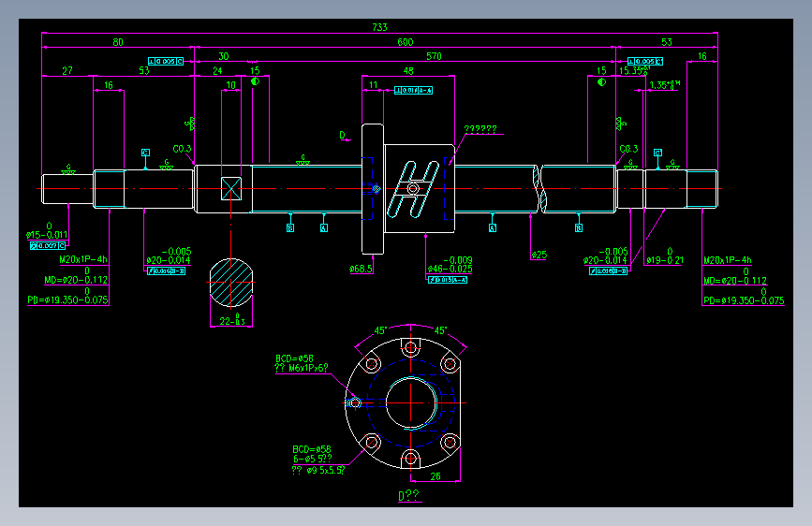The image size is (812, 526).
Task: Click the 80 dimension at top left
Action: click(x=118, y=42)
